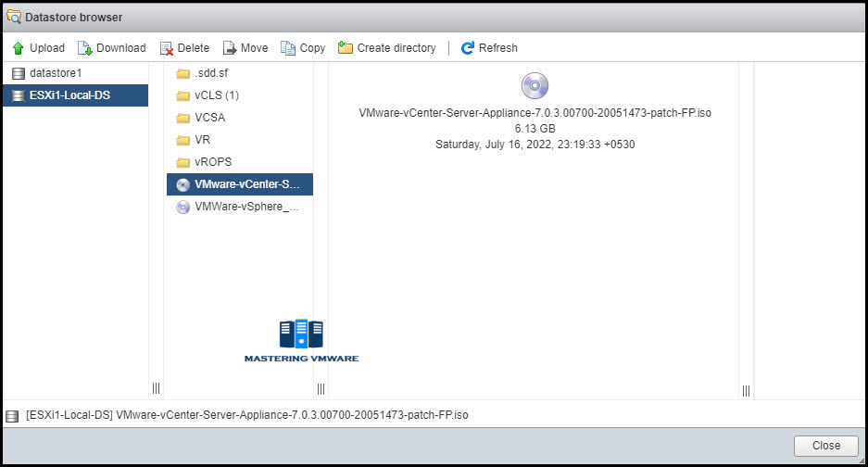
Task: Click the blue Refresh arrow icon
Action: (x=468, y=48)
